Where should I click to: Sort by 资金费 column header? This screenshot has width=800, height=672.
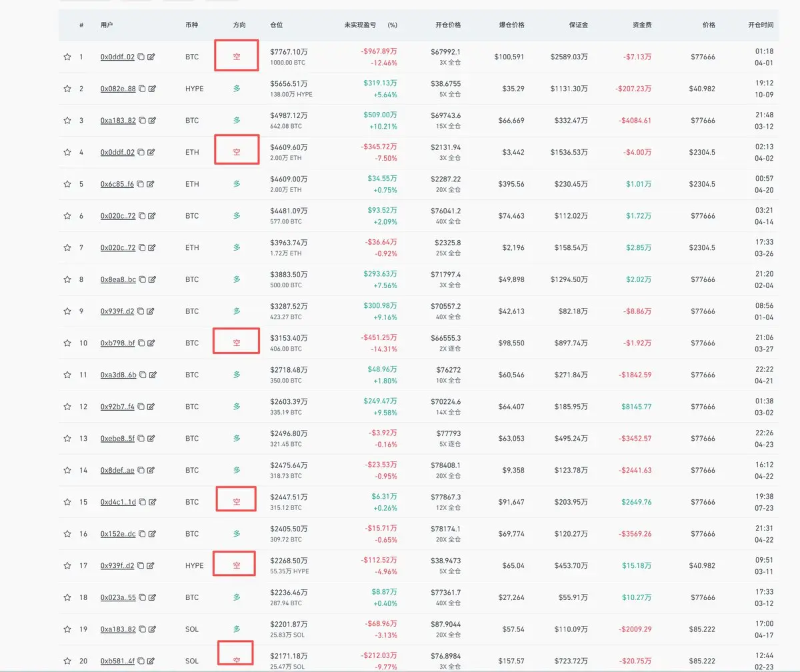point(643,25)
